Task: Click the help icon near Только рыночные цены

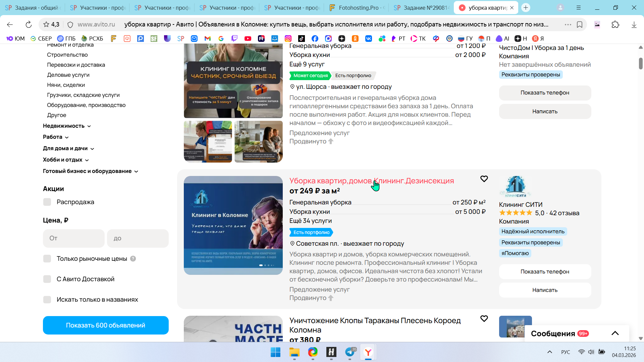Action: coord(133,259)
